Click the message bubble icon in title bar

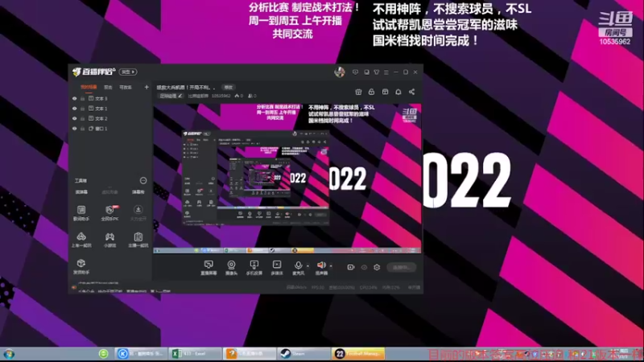point(355,72)
